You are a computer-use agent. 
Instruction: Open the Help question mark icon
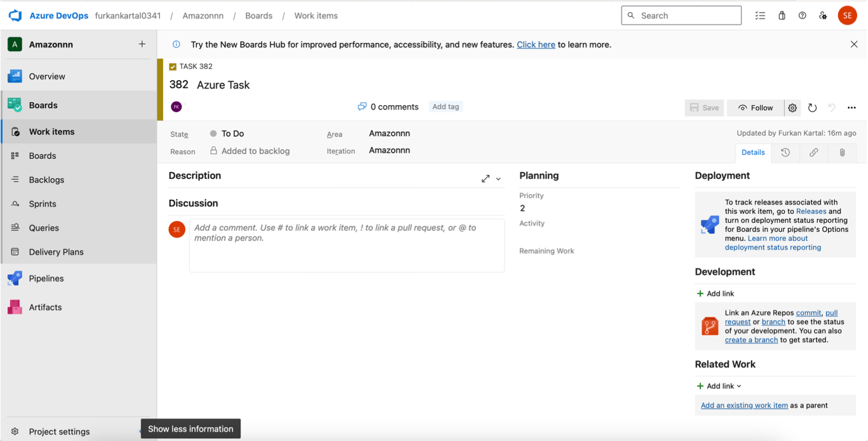coord(802,15)
